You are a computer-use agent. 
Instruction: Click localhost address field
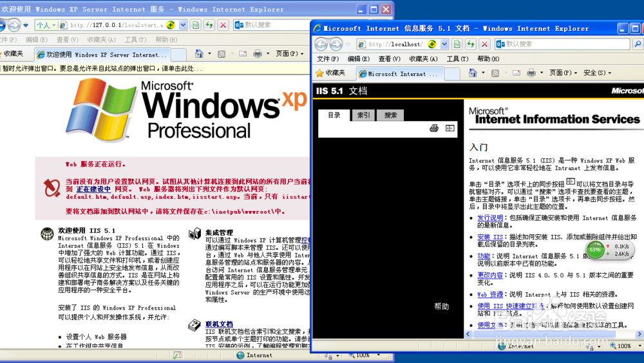pyautogui.click(x=396, y=44)
